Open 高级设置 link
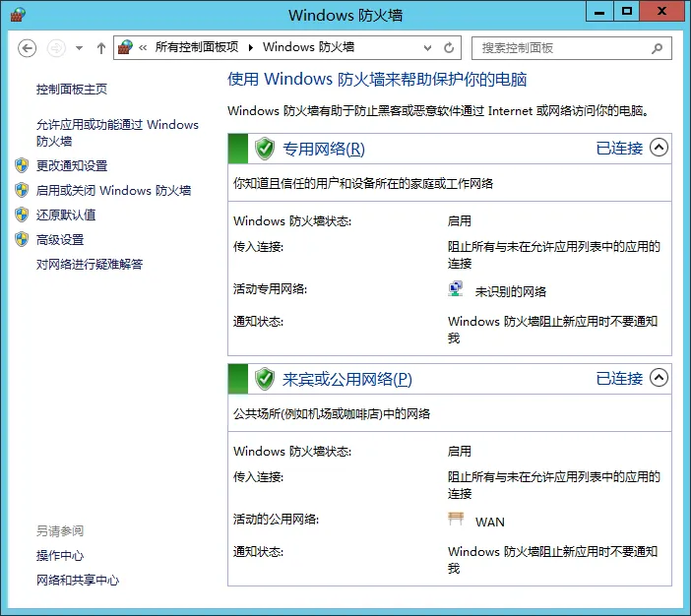The height and width of the screenshot is (616, 691). click(60, 240)
